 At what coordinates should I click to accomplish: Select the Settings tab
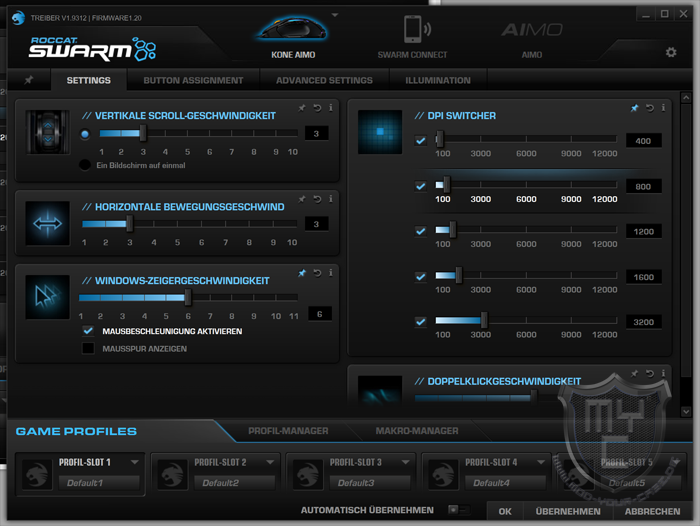point(88,80)
